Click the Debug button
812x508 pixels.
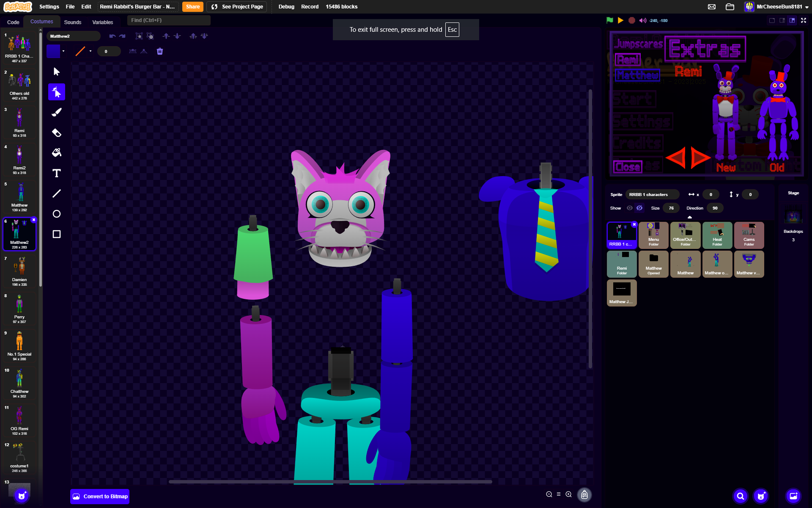tap(286, 7)
